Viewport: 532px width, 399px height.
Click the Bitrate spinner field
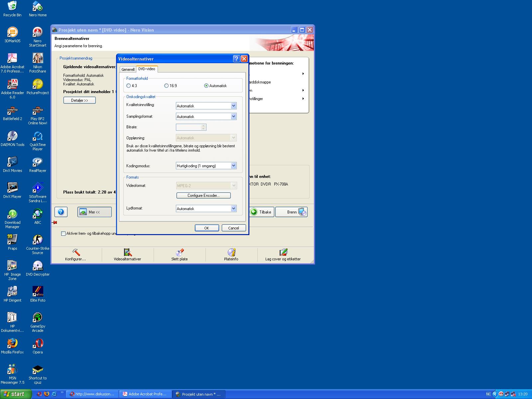(191, 127)
